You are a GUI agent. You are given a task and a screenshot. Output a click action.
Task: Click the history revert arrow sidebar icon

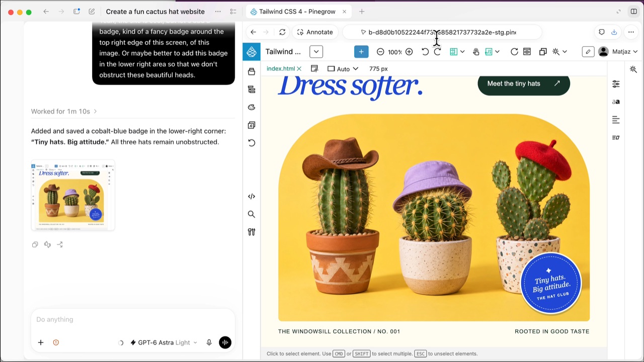tap(252, 143)
